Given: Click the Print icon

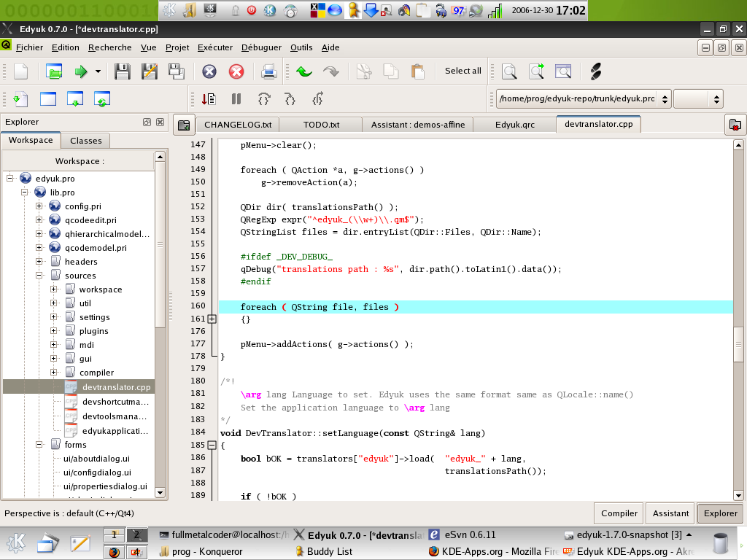Looking at the screenshot, I should [268, 71].
